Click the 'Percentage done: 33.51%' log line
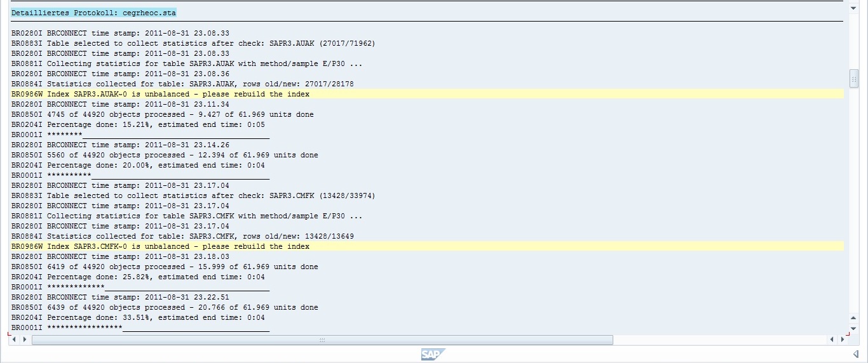 click(x=138, y=317)
